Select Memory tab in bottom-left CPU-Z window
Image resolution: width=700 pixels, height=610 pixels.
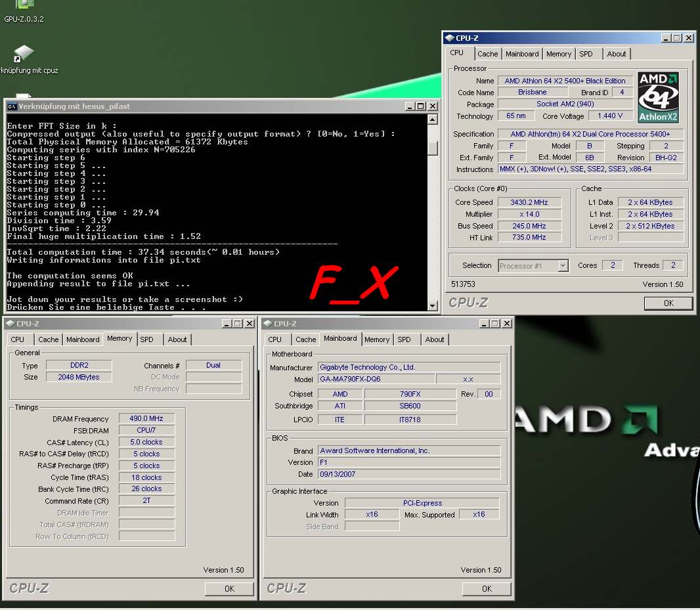pos(120,339)
